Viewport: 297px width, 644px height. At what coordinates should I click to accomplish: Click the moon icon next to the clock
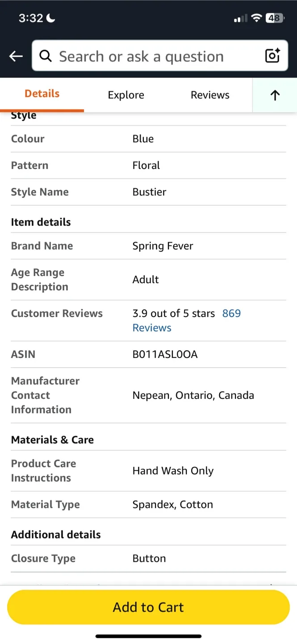pos(50,18)
